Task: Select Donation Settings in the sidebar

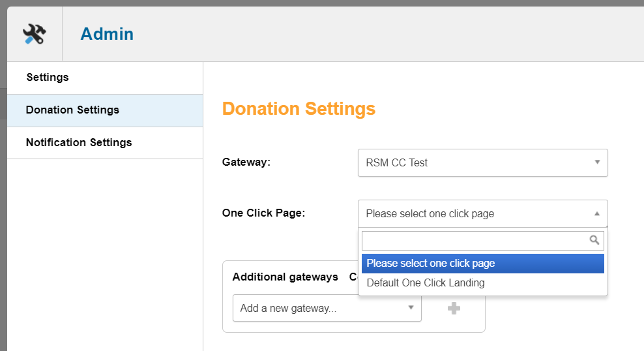Action: (72, 110)
